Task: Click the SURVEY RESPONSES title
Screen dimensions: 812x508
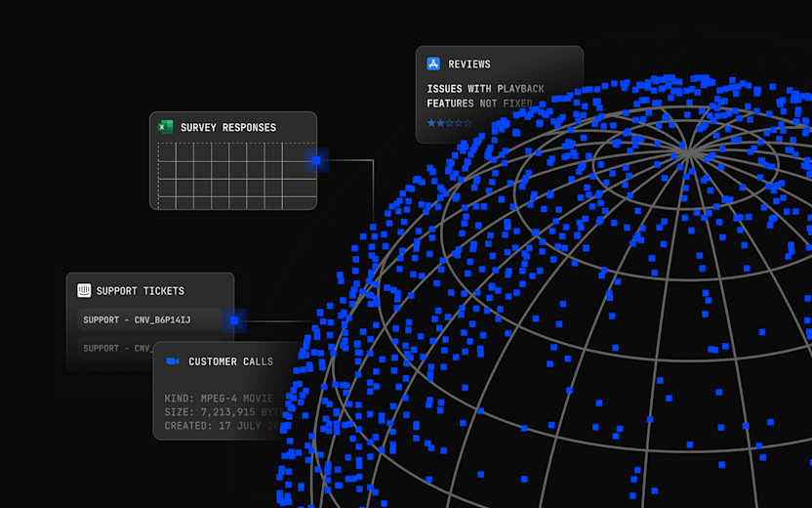Action: coord(228,128)
